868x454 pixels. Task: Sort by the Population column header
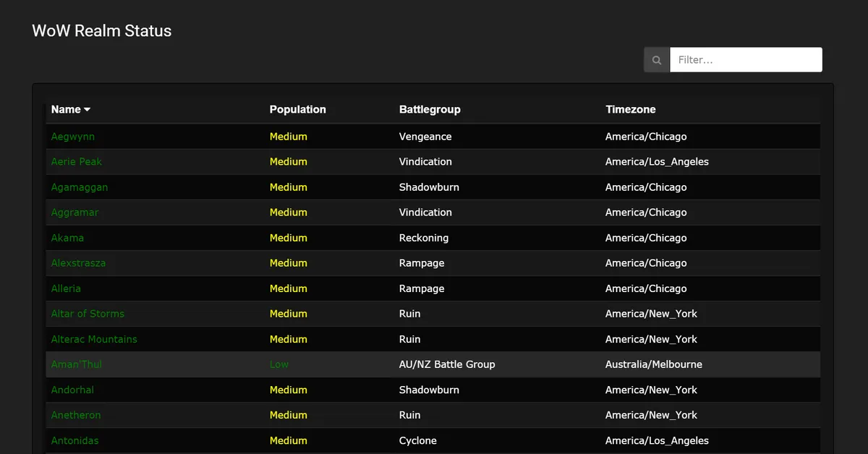point(297,110)
